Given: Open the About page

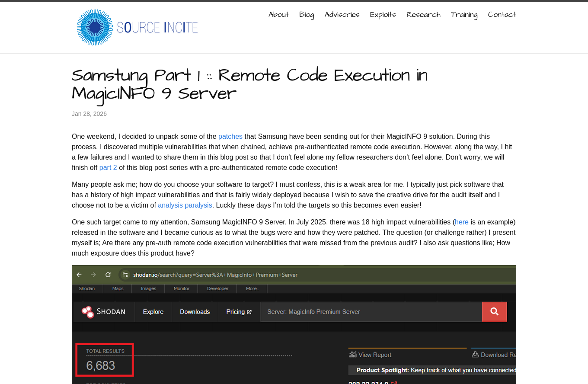Looking at the screenshot, I should click(x=278, y=15).
